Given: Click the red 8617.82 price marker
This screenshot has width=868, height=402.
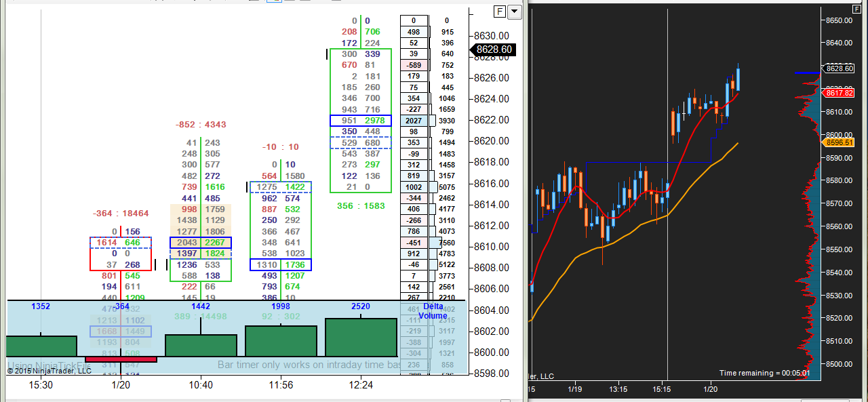Looking at the screenshot, I should [840, 93].
